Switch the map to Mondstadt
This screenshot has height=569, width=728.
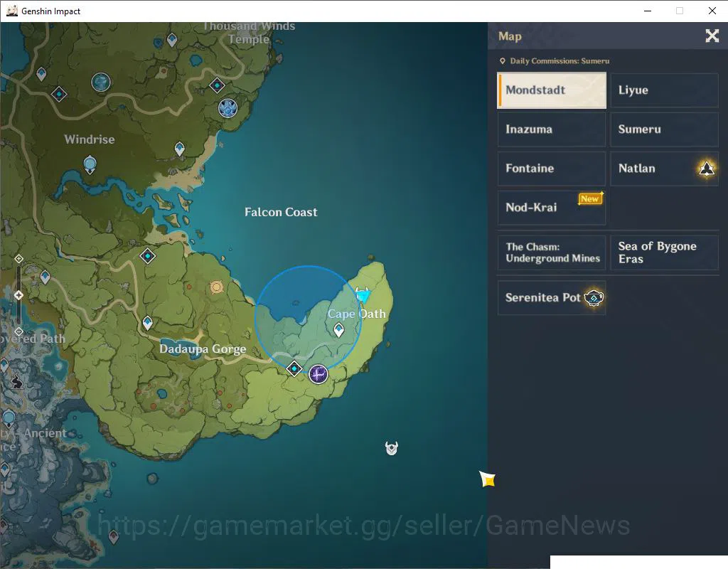coord(552,90)
